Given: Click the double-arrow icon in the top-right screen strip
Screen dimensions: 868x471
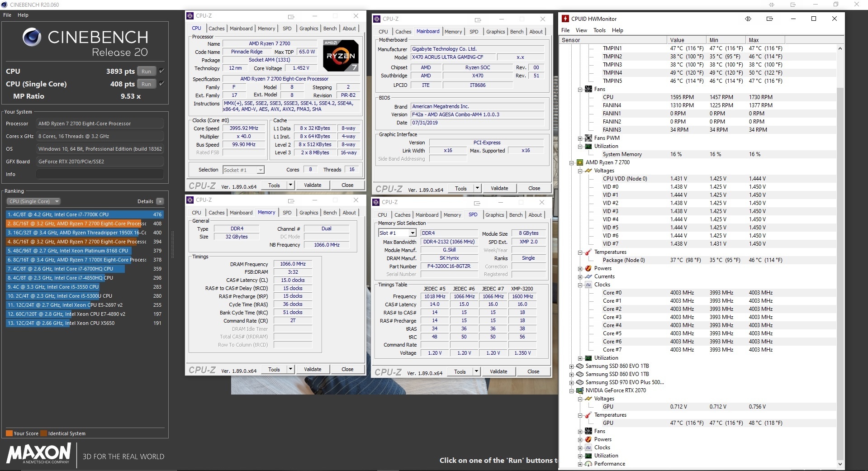Looking at the screenshot, I should click(772, 5).
